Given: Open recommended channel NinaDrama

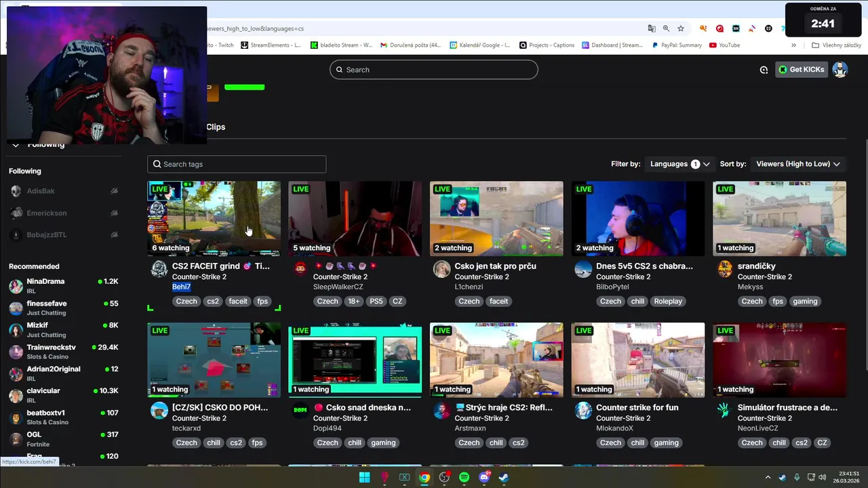Looking at the screenshot, I should [x=64, y=286].
